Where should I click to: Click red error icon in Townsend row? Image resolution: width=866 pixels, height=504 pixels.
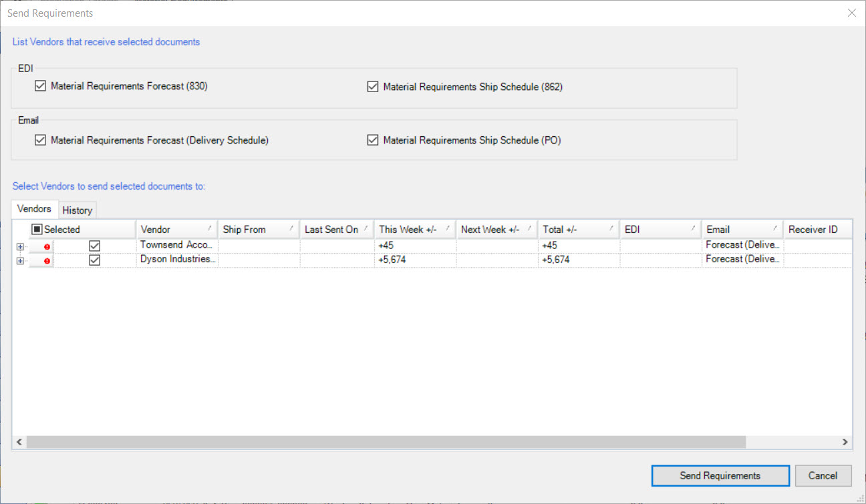point(47,246)
